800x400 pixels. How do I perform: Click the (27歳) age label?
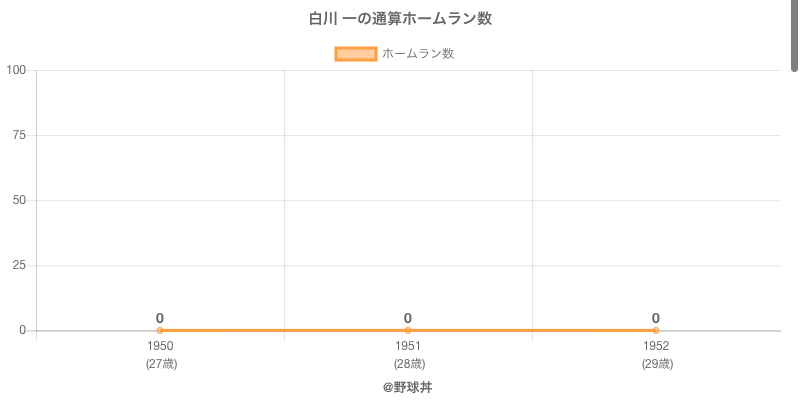click(160, 364)
